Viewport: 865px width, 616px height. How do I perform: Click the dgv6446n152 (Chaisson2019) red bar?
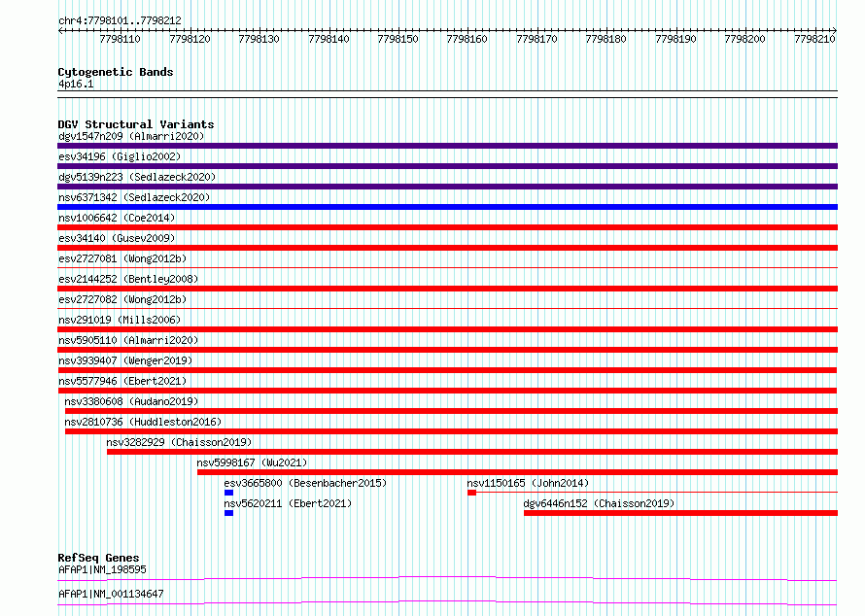680,513
